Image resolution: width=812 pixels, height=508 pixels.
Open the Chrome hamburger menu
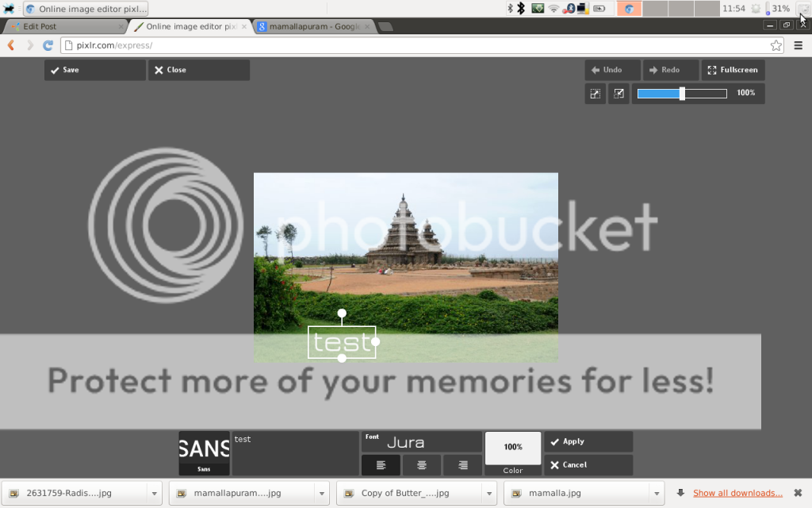(799, 45)
